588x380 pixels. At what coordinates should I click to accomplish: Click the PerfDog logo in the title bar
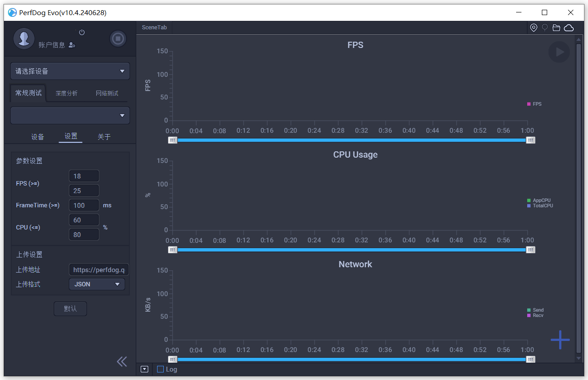[x=12, y=12]
